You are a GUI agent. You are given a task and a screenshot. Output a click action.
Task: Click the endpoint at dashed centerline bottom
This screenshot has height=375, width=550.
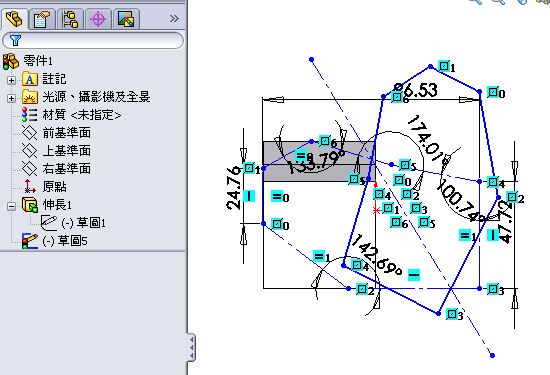492,355
